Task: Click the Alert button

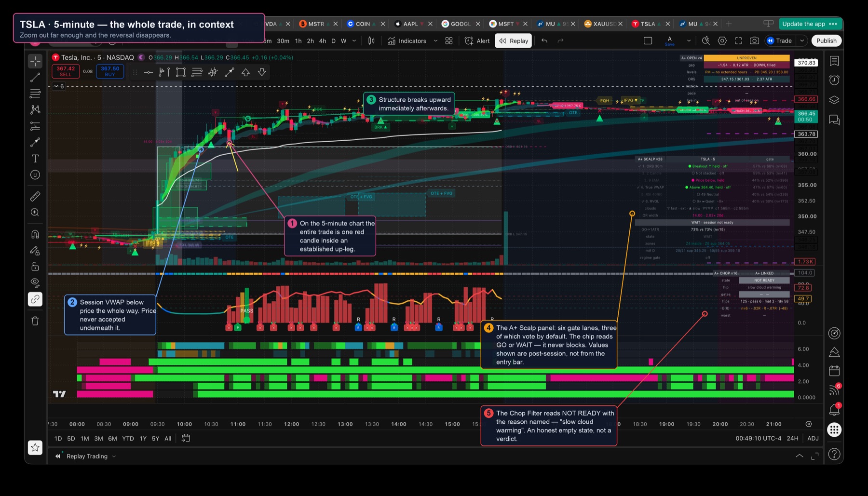Action: [477, 41]
